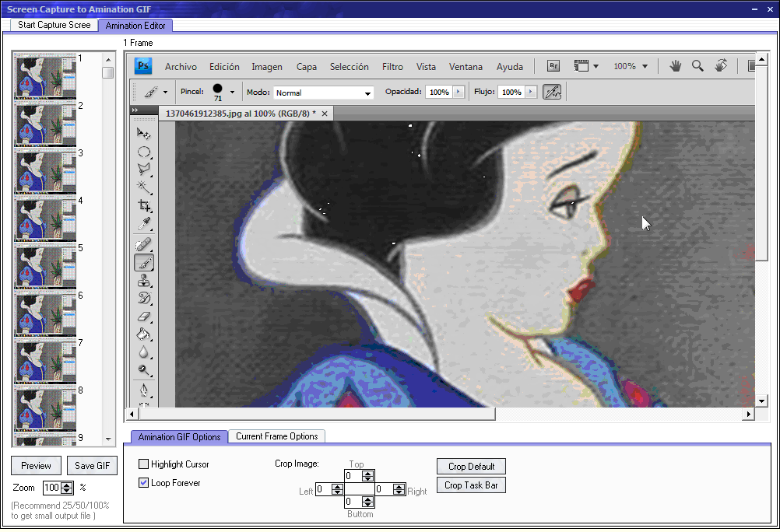Click the Photoshop Ps logo icon
The image size is (780, 532).
pyautogui.click(x=143, y=65)
